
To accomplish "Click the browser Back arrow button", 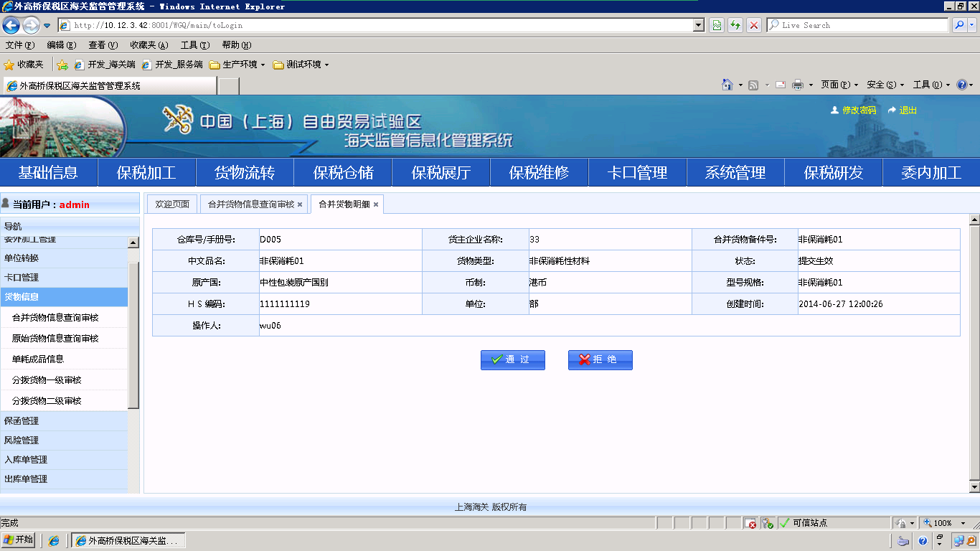I will tap(11, 26).
